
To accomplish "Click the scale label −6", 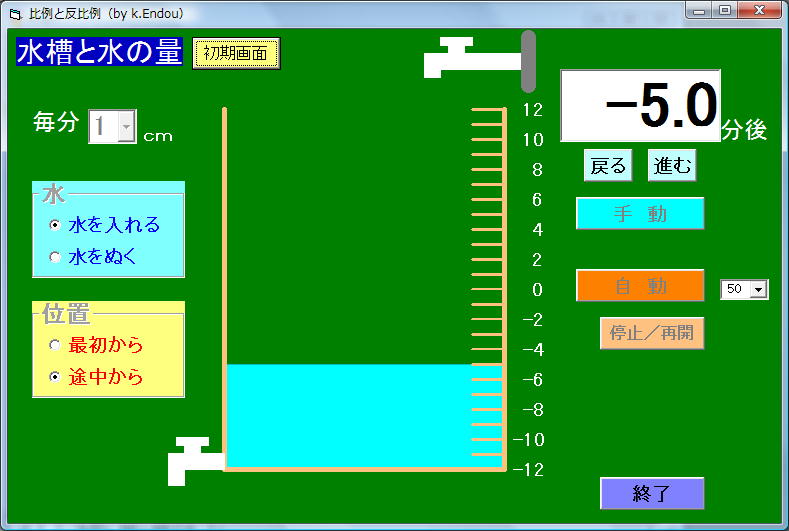I will (x=533, y=380).
